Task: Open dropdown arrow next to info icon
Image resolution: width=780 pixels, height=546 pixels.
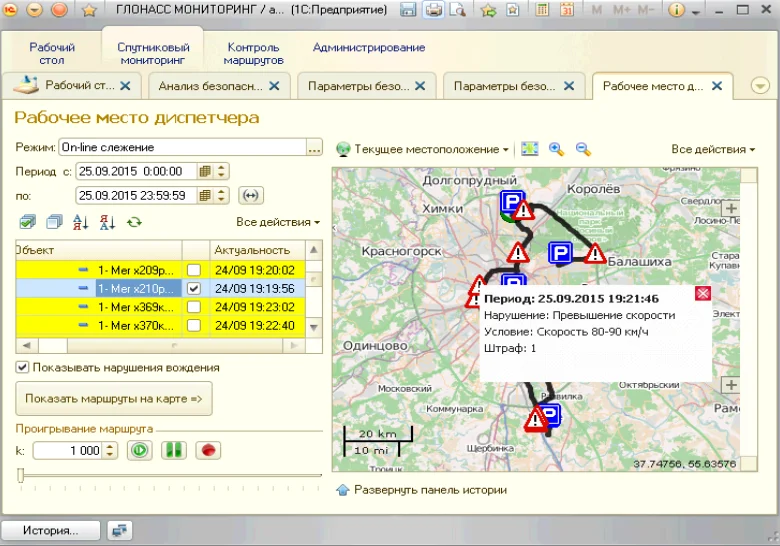Action: (x=696, y=11)
